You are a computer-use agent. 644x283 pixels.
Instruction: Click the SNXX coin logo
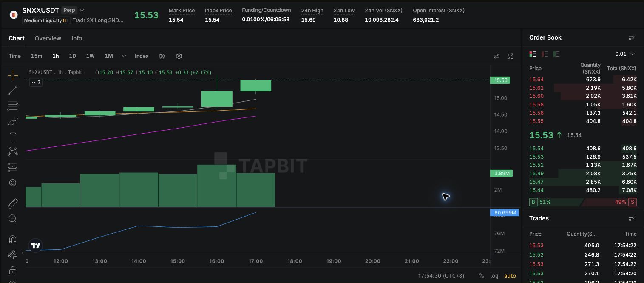(14, 15)
